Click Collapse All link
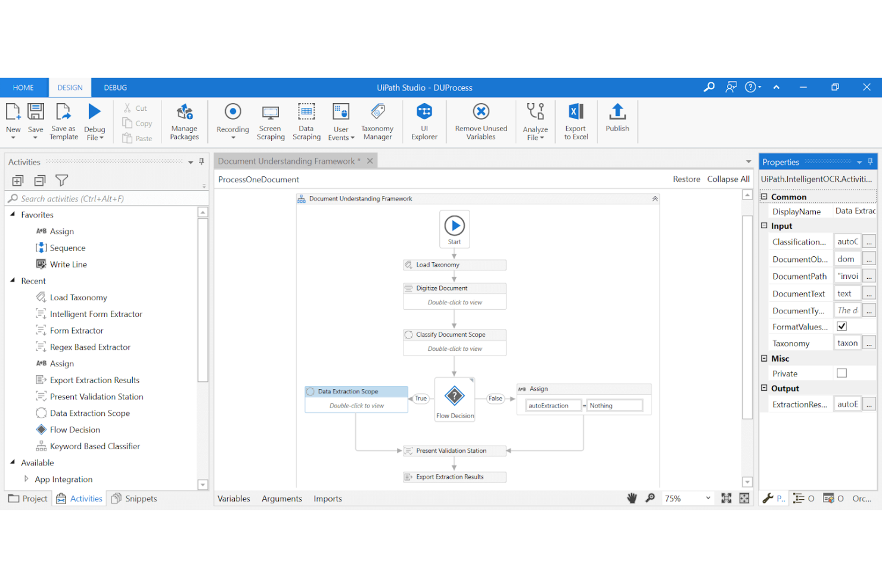882x588 pixels. [728, 179]
